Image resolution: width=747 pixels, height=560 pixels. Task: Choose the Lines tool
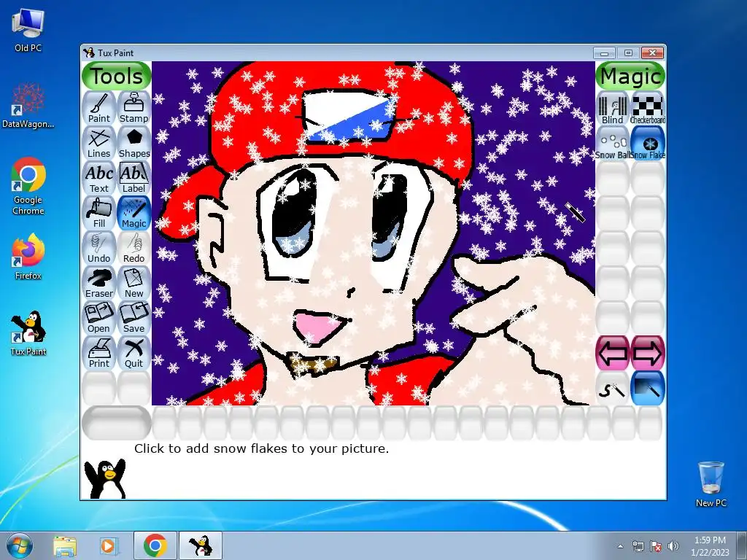pyautogui.click(x=99, y=143)
